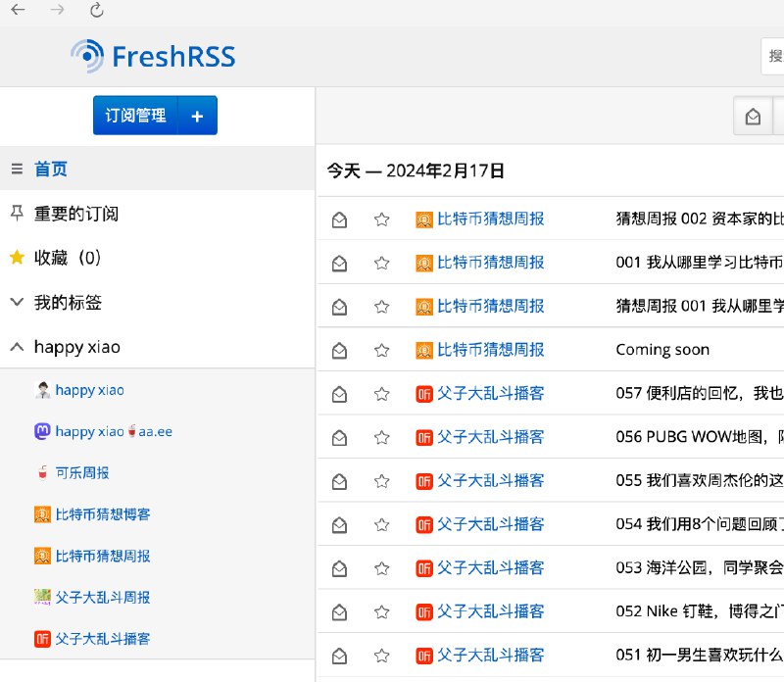Mark '057 便利店的回忆' as read via envelope toggle
This screenshot has width=784, height=682.
339,393
